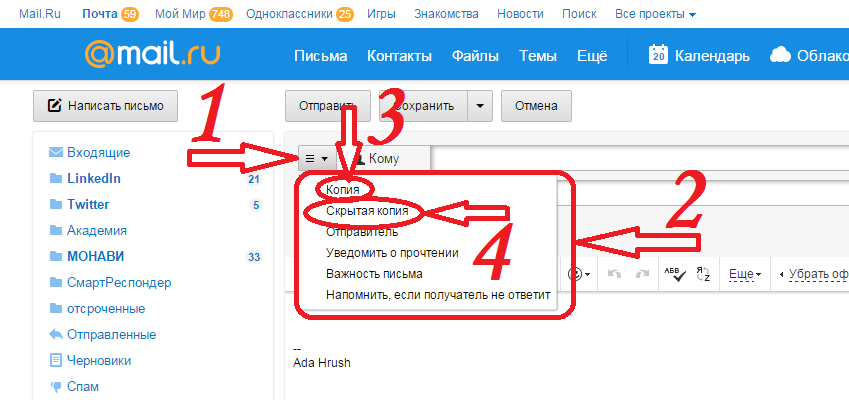Open the recipient fields options menu button

click(x=317, y=159)
